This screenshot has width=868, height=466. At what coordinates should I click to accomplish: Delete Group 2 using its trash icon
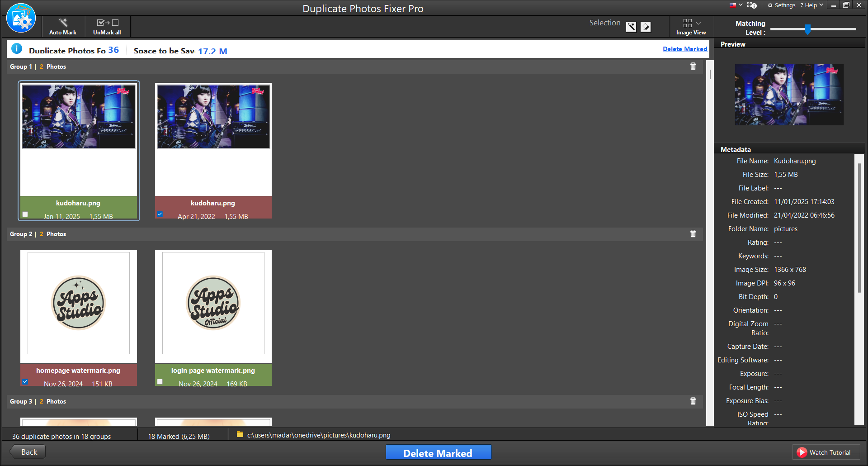pyautogui.click(x=693, y=234)
